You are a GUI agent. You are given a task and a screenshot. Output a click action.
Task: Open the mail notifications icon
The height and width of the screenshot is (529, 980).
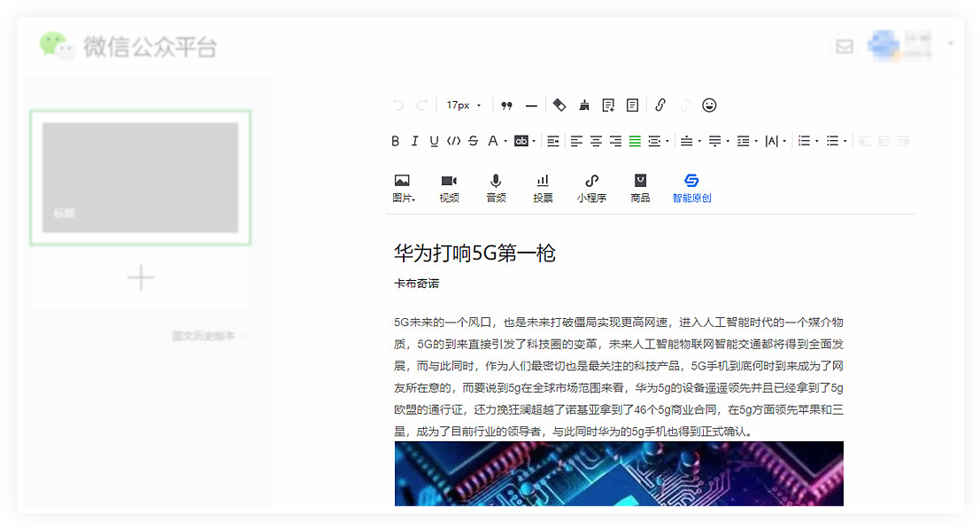(845, 47)
